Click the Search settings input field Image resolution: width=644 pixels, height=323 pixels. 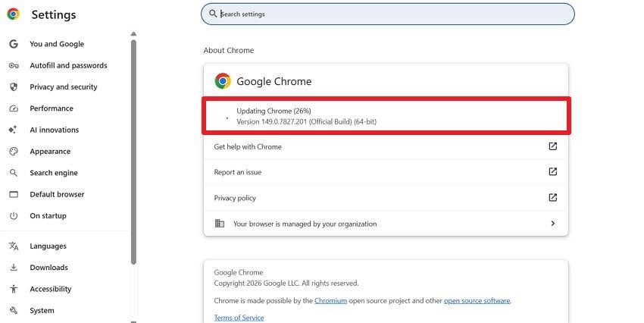pyautogui.click(x=388, y=14)
